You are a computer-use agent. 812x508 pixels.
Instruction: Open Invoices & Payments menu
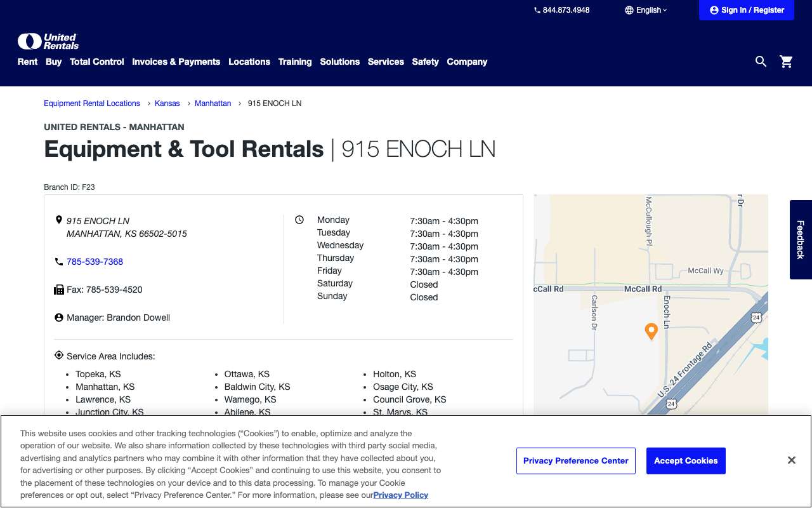pos(176,62)
